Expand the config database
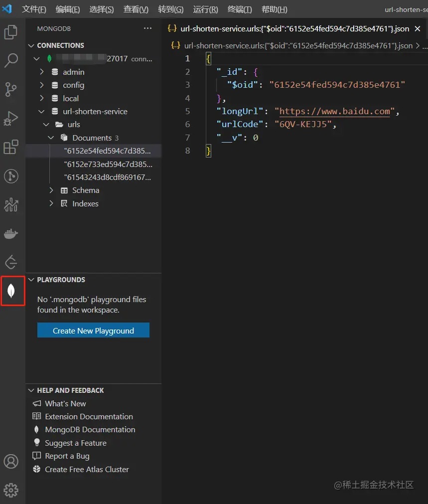Screen dimensions: 428x504 point(41,85)
